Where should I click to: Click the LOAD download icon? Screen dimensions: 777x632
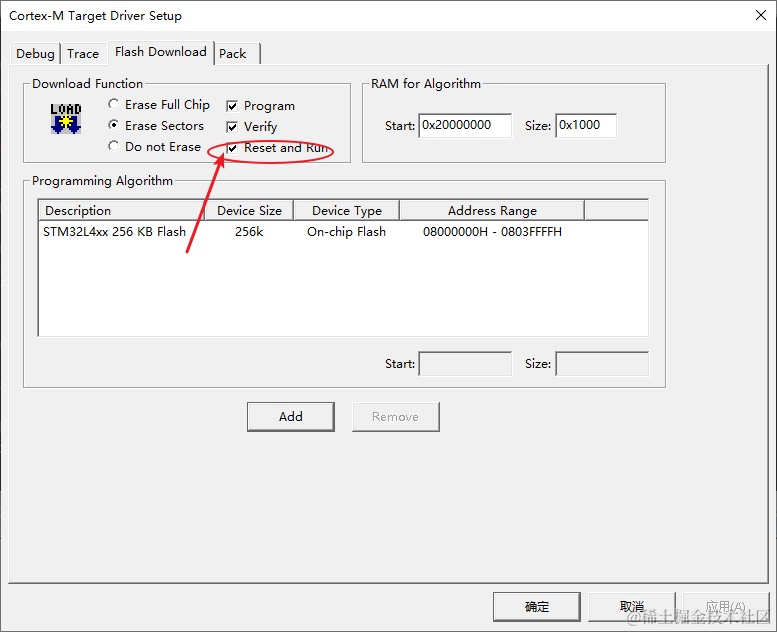pyautogui.click(x=65, y=118)
